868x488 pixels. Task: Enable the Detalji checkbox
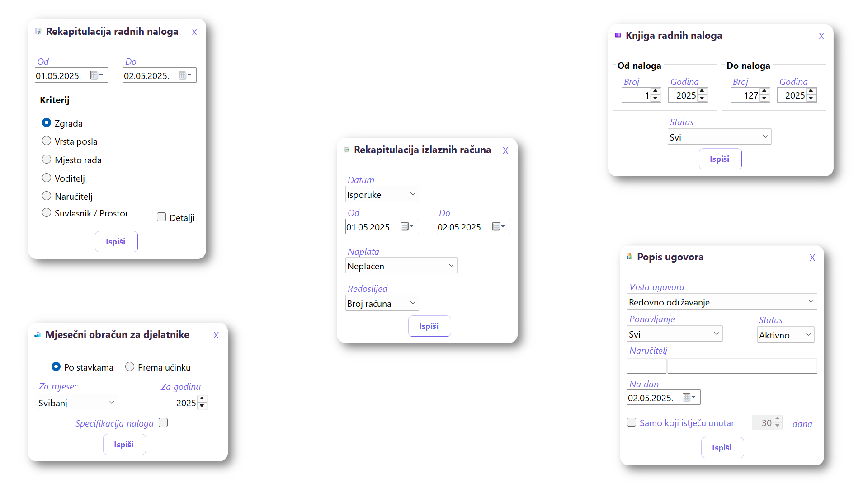pos(161,217)
